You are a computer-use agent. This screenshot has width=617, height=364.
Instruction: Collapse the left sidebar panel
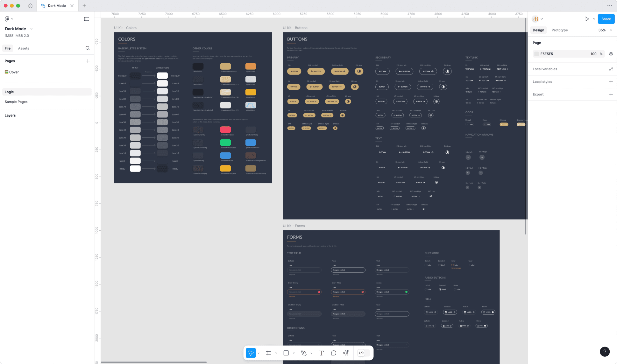[87, 19]
